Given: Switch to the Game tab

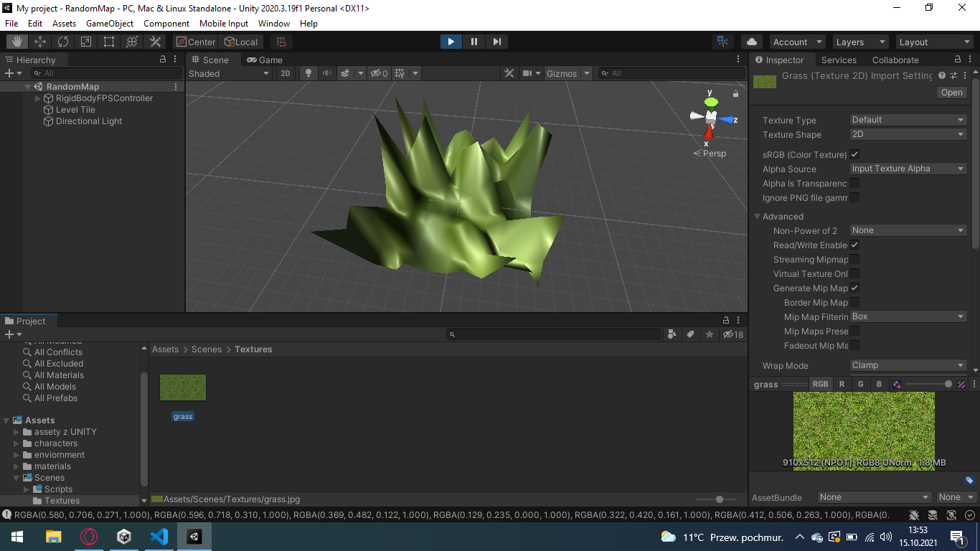Looking at the screenshot, I should pyautogui.click(x=265, y=60).
